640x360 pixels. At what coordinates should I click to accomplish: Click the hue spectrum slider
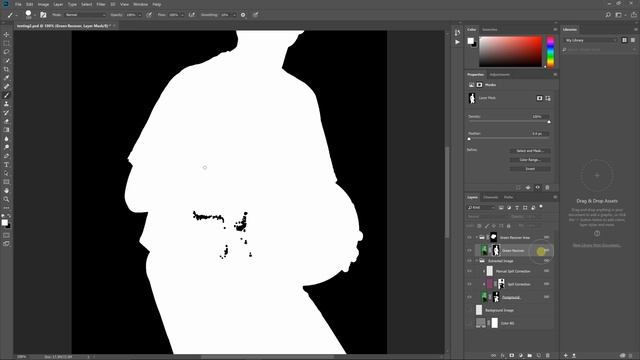pyautogui.click(x=550, y=51)
